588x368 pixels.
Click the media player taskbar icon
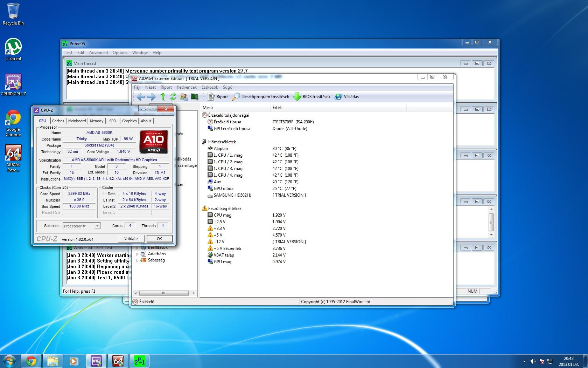pyautogui.click(x=74, y=361)
